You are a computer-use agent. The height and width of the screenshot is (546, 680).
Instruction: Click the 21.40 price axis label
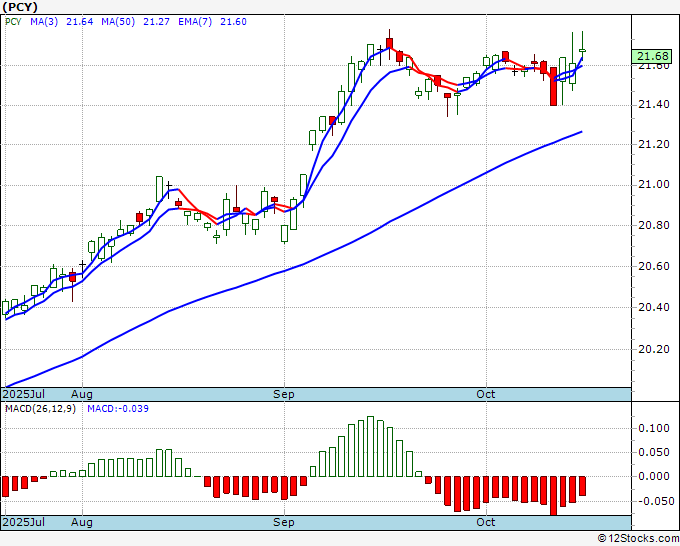coord(654,105)
